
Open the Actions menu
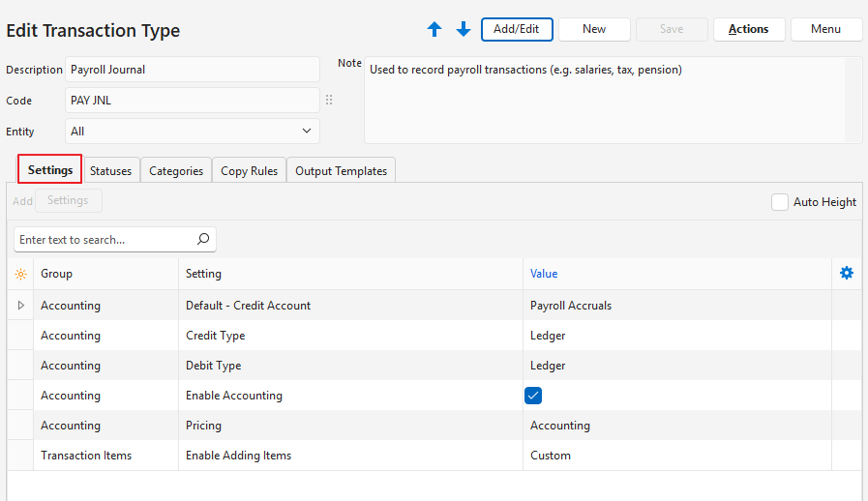click(x=748, y=29)
